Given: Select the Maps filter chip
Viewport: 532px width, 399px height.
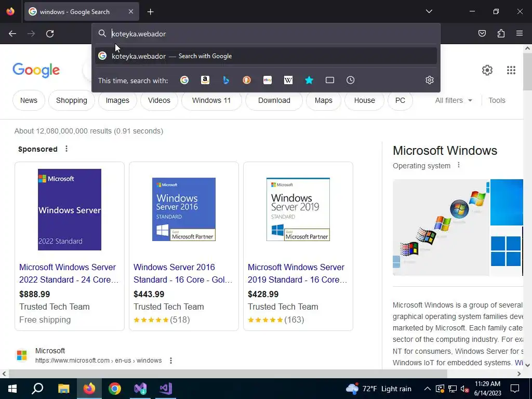Looking at the screenshot, I should coord(323,100).
